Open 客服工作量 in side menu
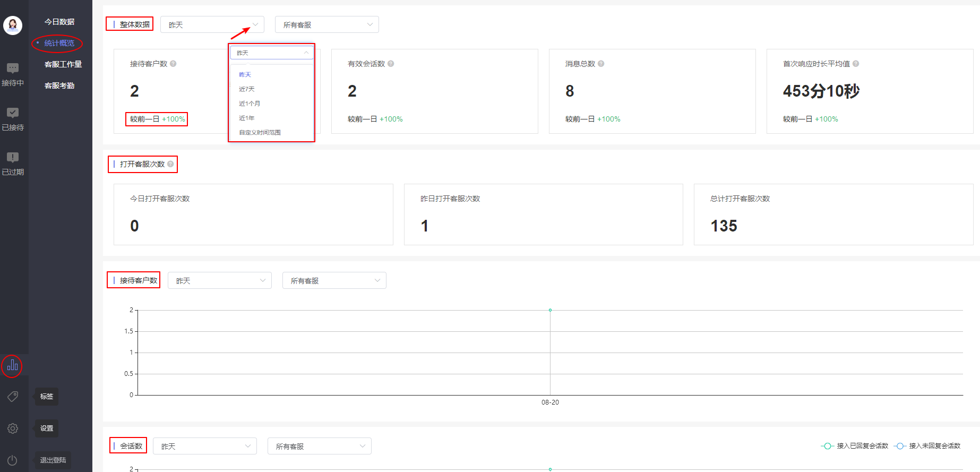 [x=63, y=64]
